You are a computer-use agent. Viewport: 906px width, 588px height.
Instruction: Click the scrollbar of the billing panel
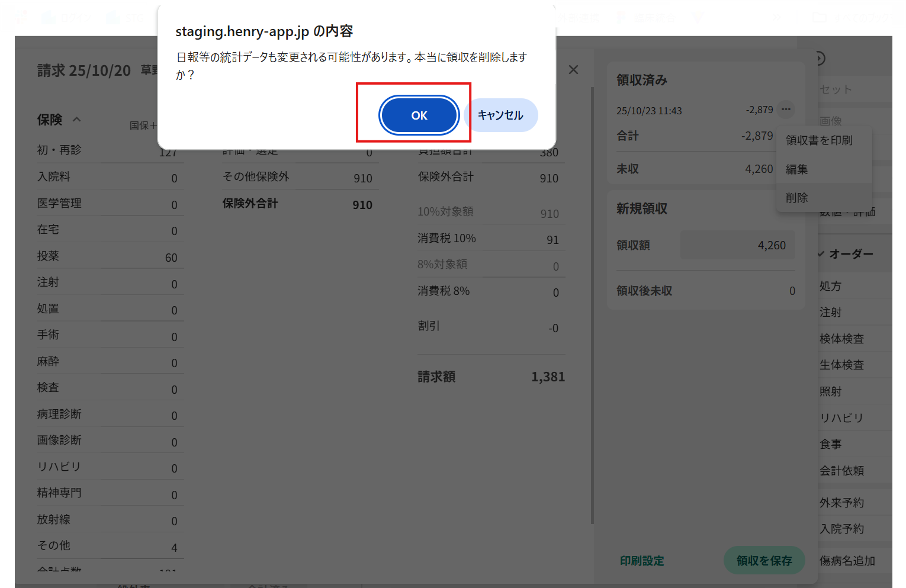[592, 305]
